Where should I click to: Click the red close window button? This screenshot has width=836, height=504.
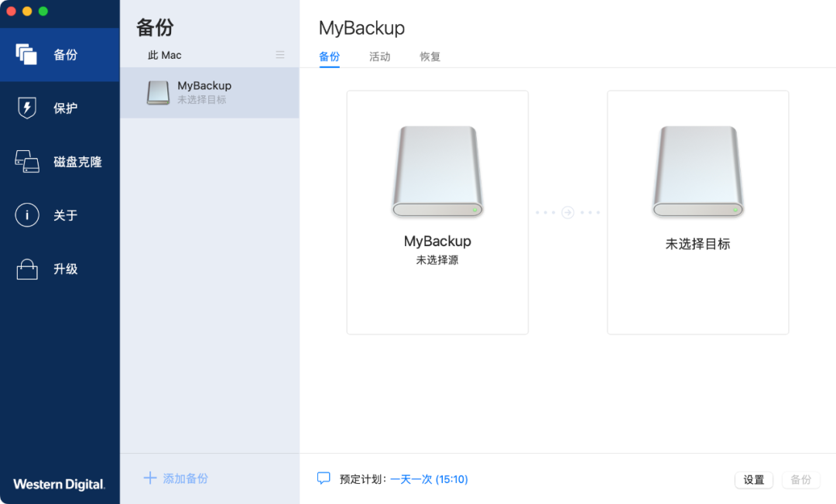(11, 11)
